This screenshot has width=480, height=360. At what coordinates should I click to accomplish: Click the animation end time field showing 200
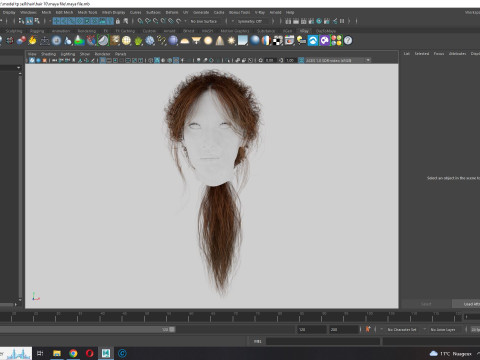[344, 329]
